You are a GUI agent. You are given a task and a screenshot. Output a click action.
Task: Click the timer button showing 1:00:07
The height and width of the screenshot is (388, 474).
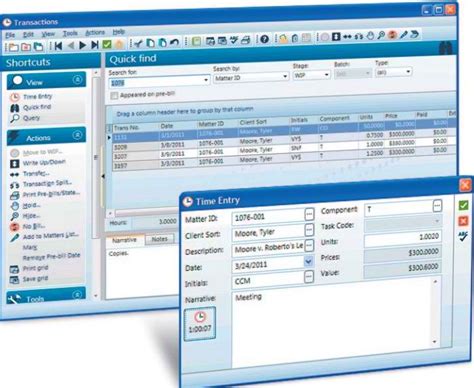point(200,324)
